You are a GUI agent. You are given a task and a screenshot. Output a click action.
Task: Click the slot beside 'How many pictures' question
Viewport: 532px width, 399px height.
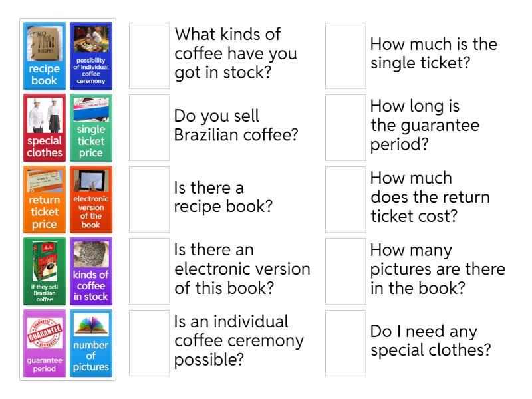(345, 271)
